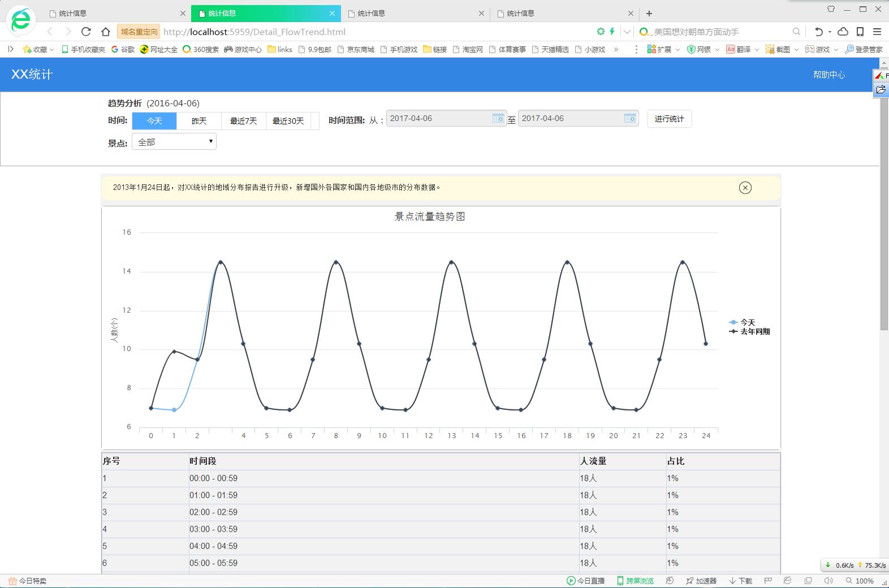Click the end date input field
Screen dimensions: 889x588
click(578, 118)
